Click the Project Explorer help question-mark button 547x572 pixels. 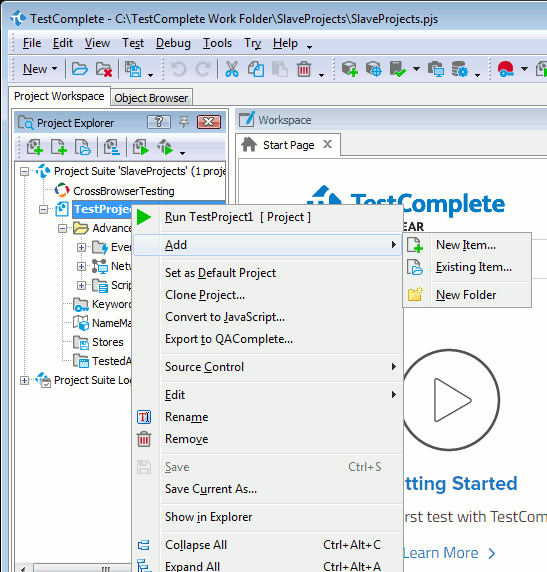[x=159, y=122]
